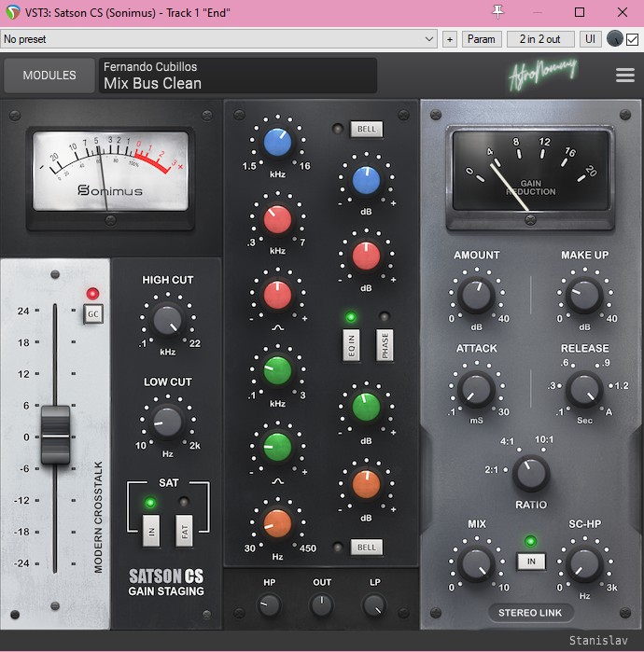Open the 2 in 2 out routing menu

tap(540, 39)
